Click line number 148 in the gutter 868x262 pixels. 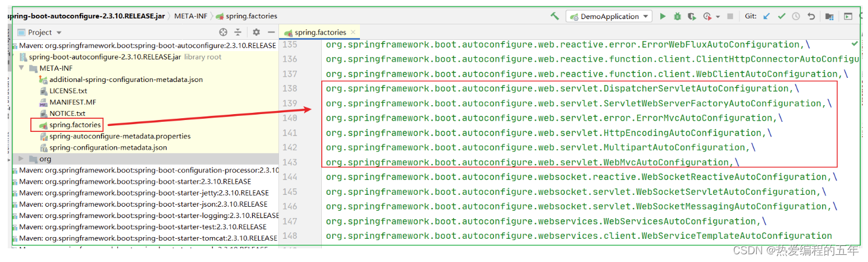[290, 236]
